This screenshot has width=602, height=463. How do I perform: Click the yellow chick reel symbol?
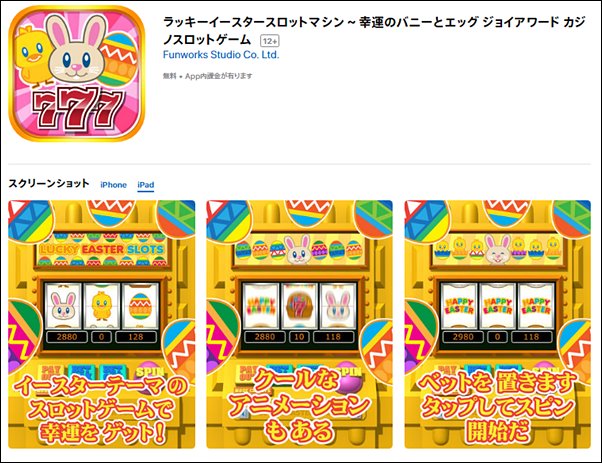pyautogui.click(x=101, y=305)
